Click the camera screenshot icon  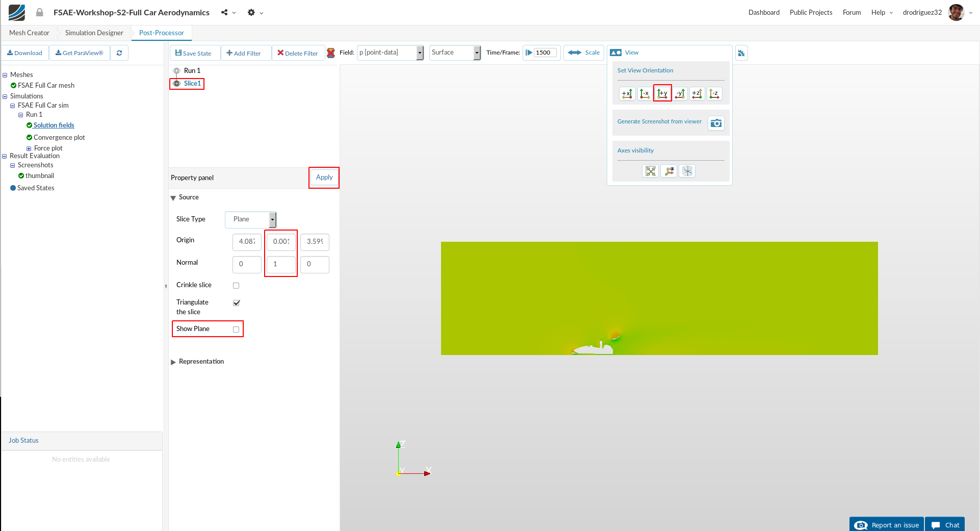(x=716, y=123)
